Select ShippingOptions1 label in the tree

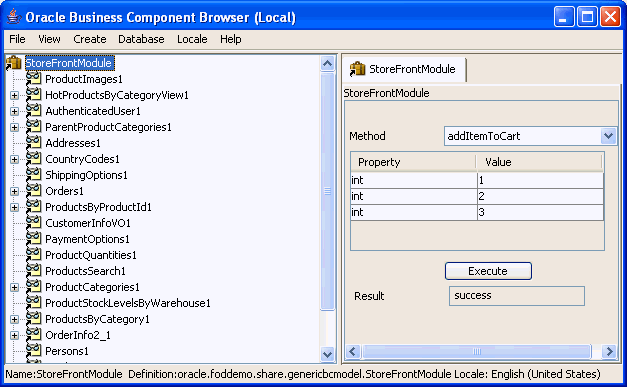86,175
